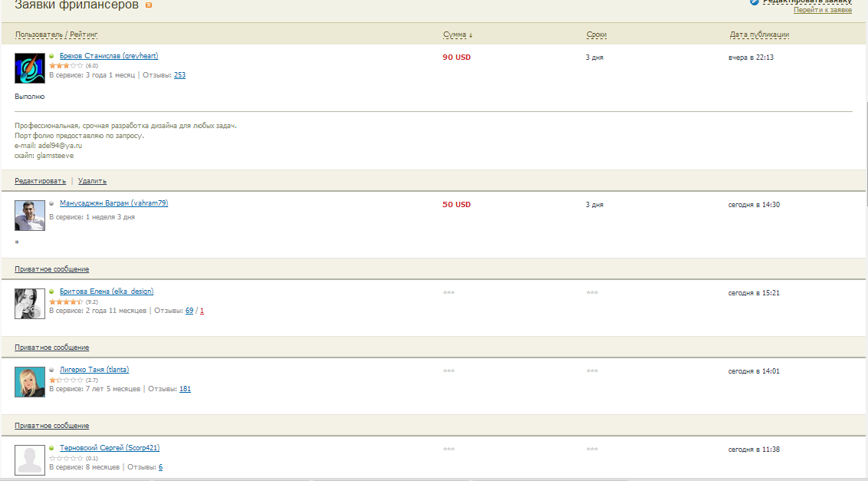Image resolution: width=868 pixels, height=481 pixels.
Task: Open Лигерко Таня (tlanta) profile link
Action: click(94, 370)
